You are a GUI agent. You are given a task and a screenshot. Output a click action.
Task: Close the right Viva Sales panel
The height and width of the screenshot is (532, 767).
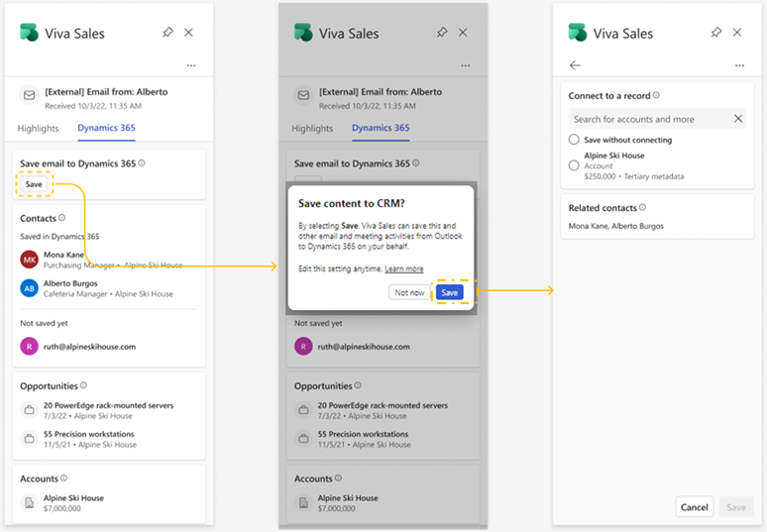737,33
